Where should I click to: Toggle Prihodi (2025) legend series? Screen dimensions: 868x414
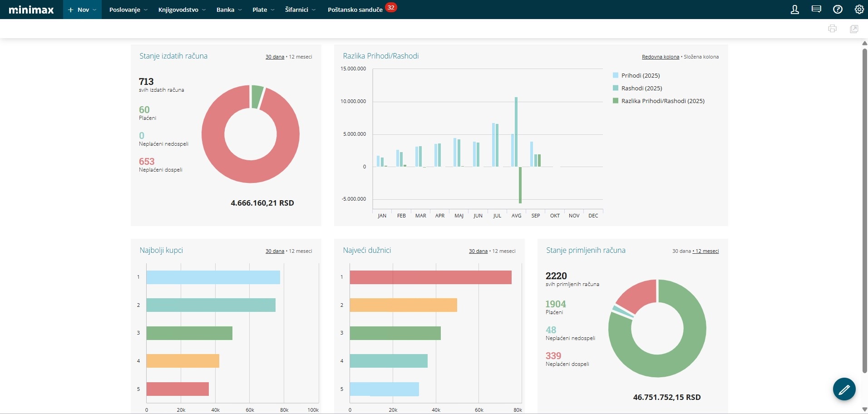pyautogui.click(x=640, y=75)
